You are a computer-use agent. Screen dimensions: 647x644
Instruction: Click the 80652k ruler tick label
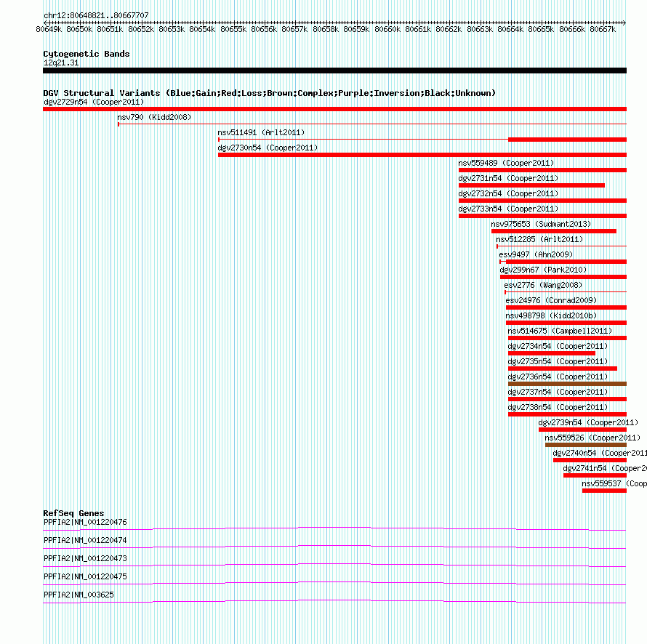point(141,29)
